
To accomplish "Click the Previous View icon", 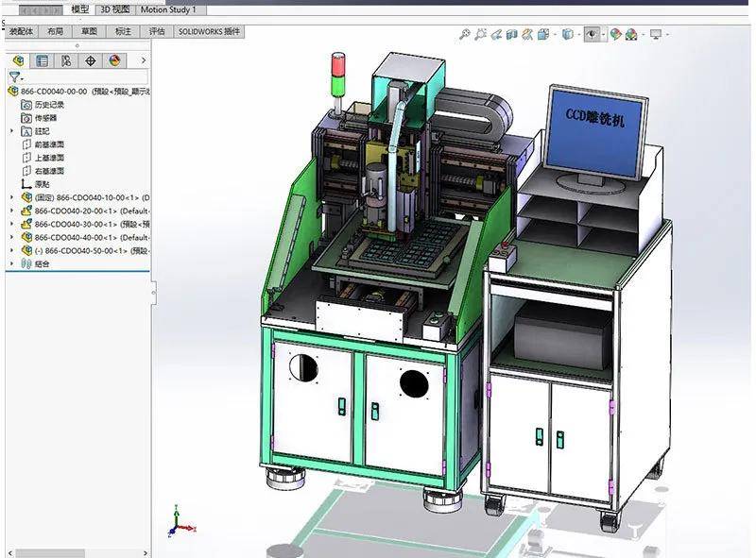I will (496, 34).
